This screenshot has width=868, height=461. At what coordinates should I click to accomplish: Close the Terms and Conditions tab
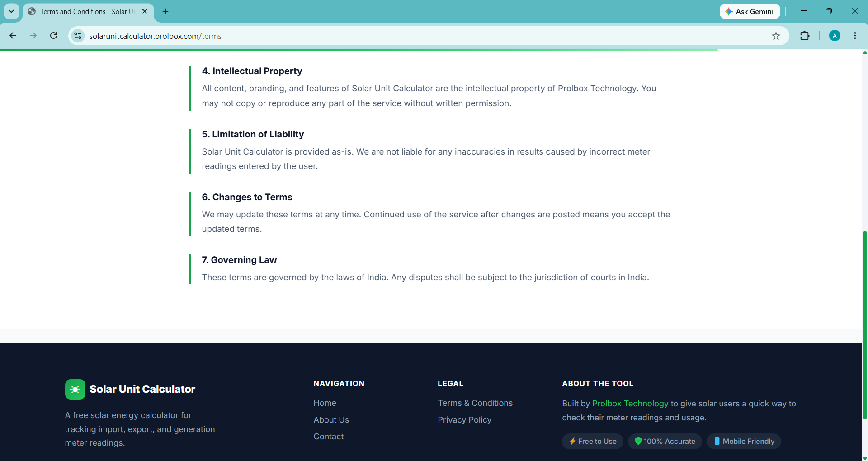[x=145, y=11]
